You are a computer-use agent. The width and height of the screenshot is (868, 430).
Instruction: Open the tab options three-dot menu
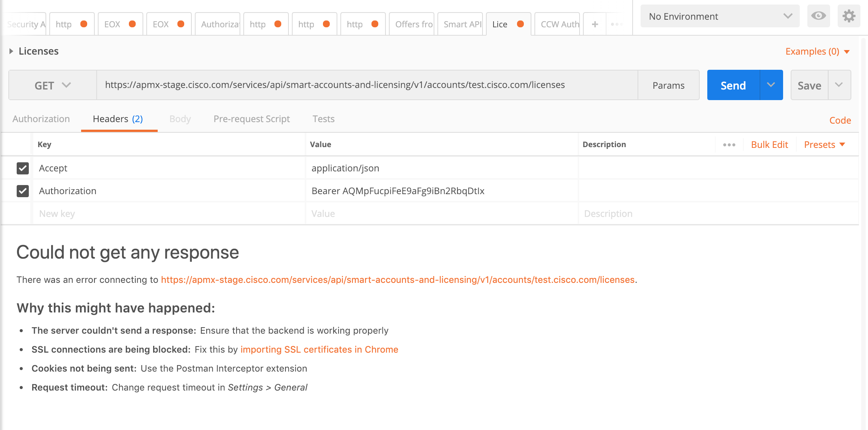[616, 24]
